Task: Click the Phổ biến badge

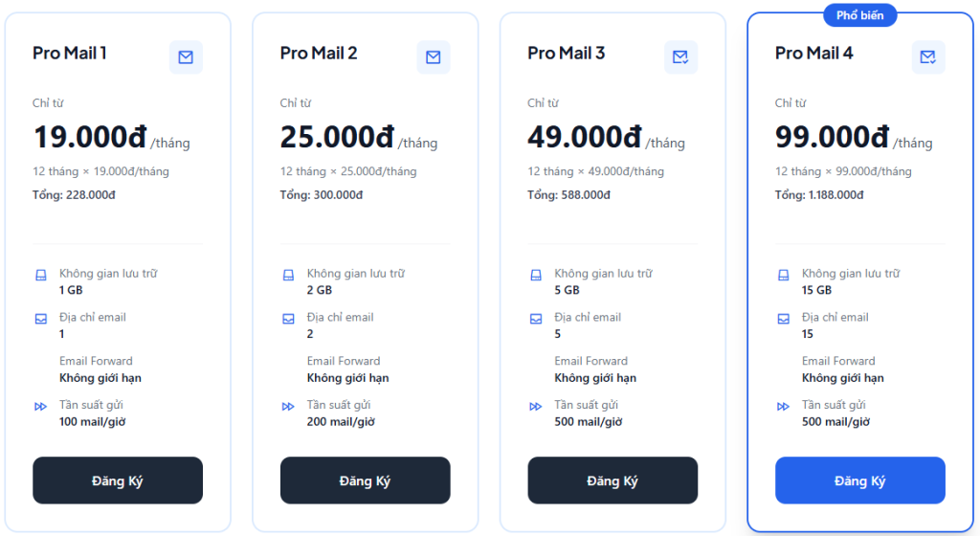Action: click(x=859, y=15)
